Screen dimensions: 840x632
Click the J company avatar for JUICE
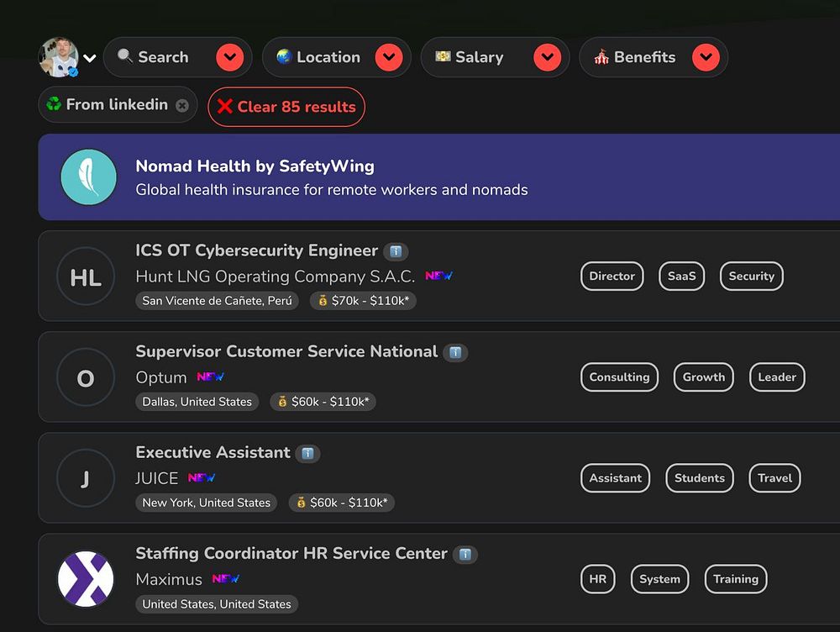[86, 478]
